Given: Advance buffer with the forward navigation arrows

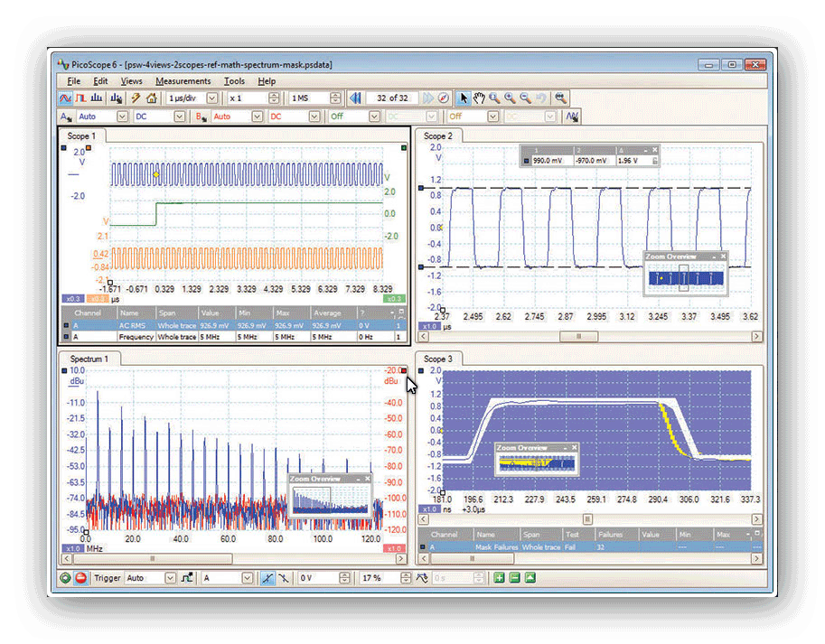Looking at the screenshot, I should (x=428, y=98).
